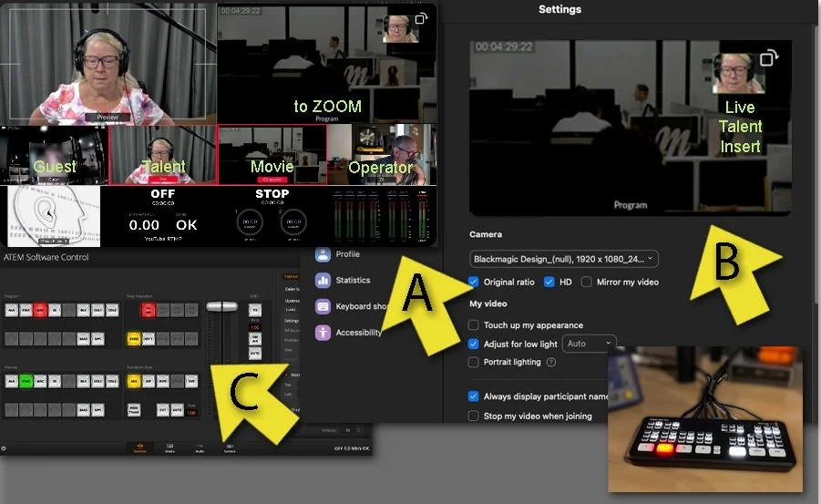Enable Touch up my appearance
The height and width of the screenshot is (504, 821).
pyautogui.click(x=473, y=324)
